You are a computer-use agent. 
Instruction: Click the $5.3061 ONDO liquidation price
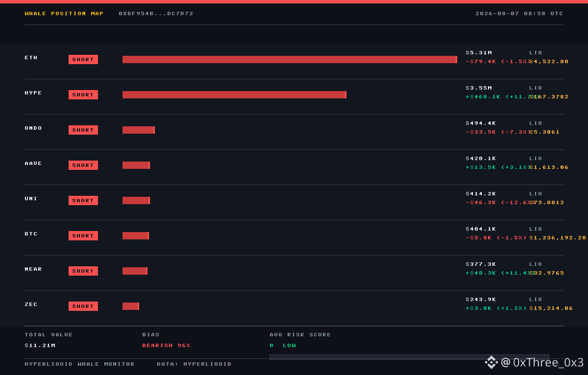(x=544, y=132)
